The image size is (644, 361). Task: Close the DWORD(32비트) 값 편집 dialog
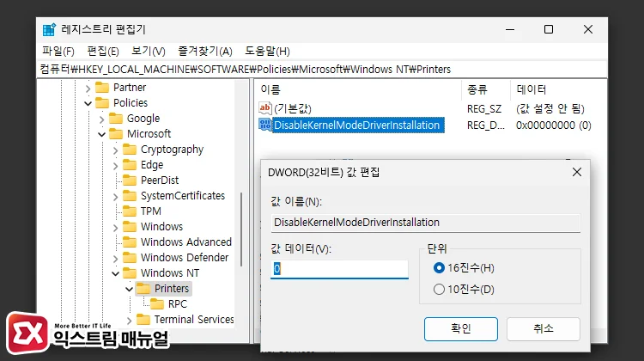click(x=577, y=172)
